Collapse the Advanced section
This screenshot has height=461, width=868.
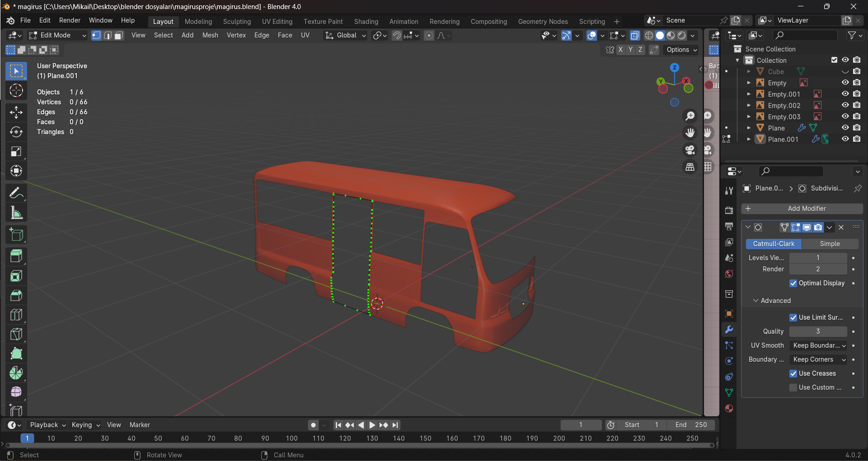[772, 301]
